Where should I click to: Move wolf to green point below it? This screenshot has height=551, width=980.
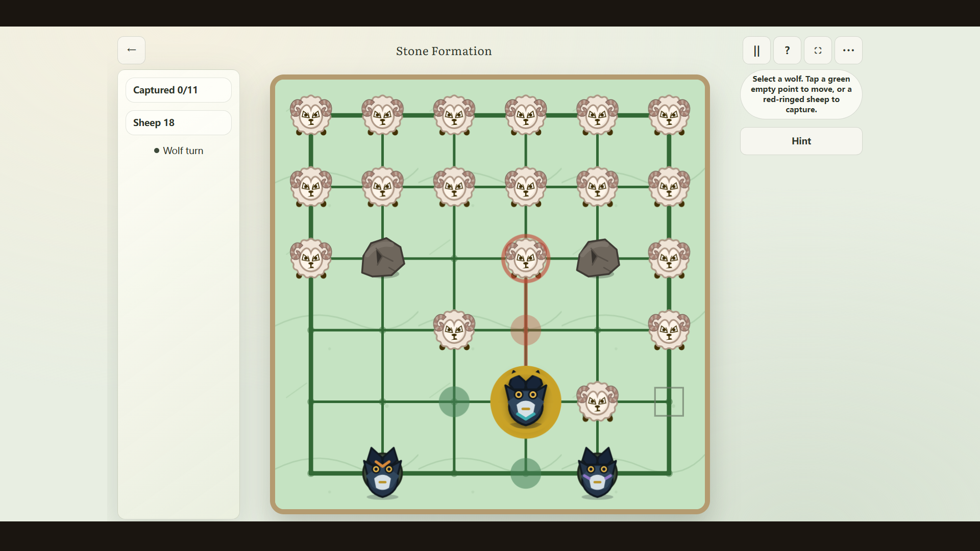pyautogui.click(x=526, y=473)
